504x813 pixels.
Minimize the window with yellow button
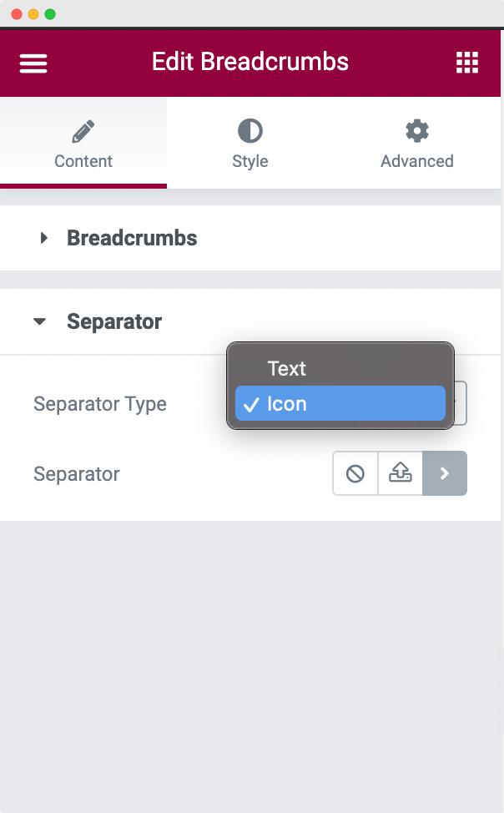pyautogui.click(x=33, y=14)
